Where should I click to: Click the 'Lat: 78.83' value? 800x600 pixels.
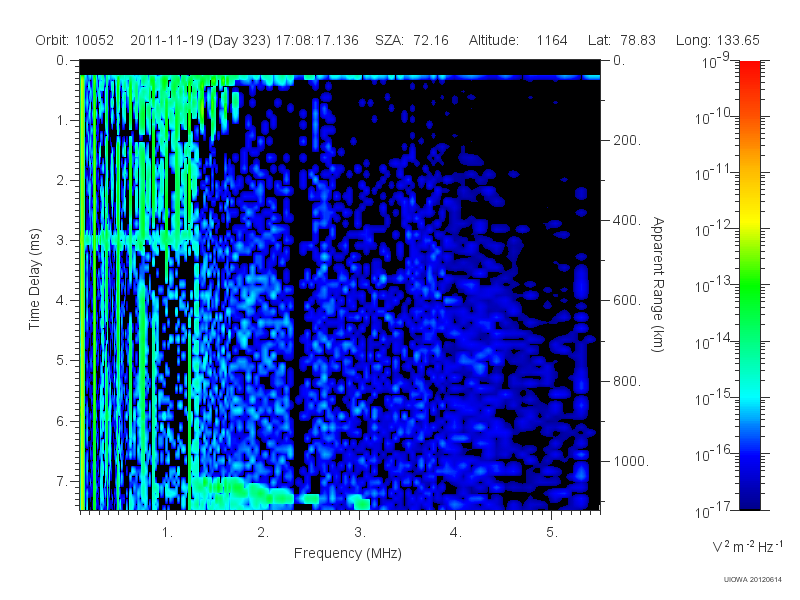[621, 40]
